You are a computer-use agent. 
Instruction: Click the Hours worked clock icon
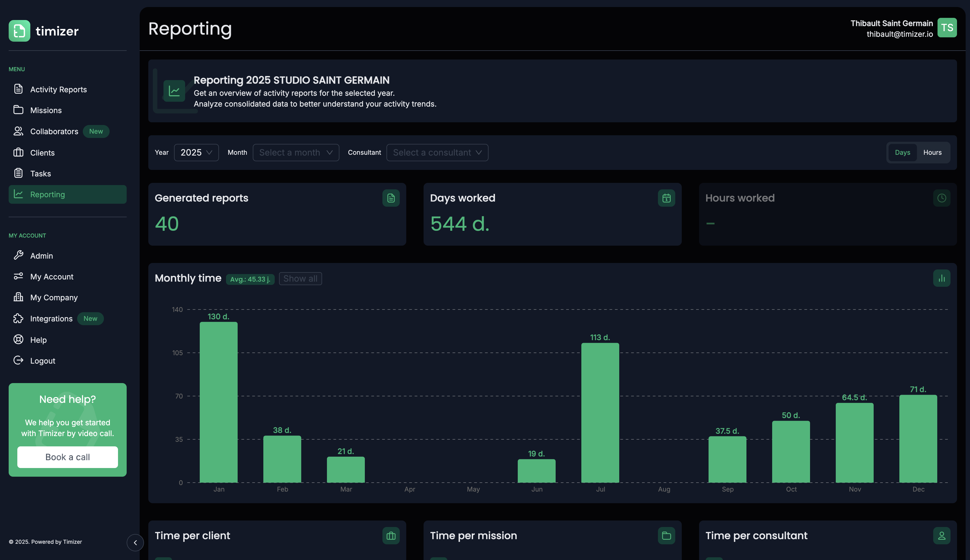(x=942, y=198)
